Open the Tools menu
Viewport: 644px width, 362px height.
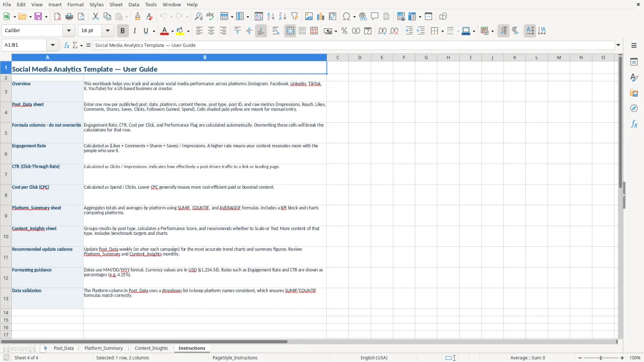pos(151,4)
